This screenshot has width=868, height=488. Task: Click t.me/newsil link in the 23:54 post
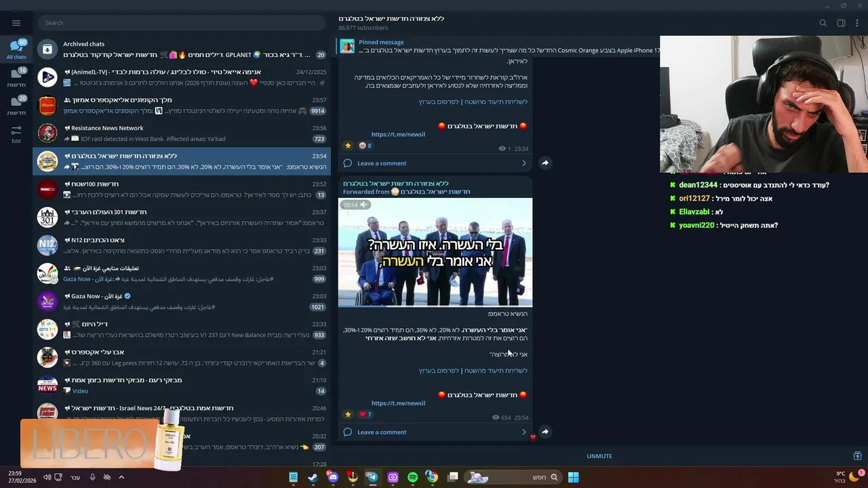[398, 403]
